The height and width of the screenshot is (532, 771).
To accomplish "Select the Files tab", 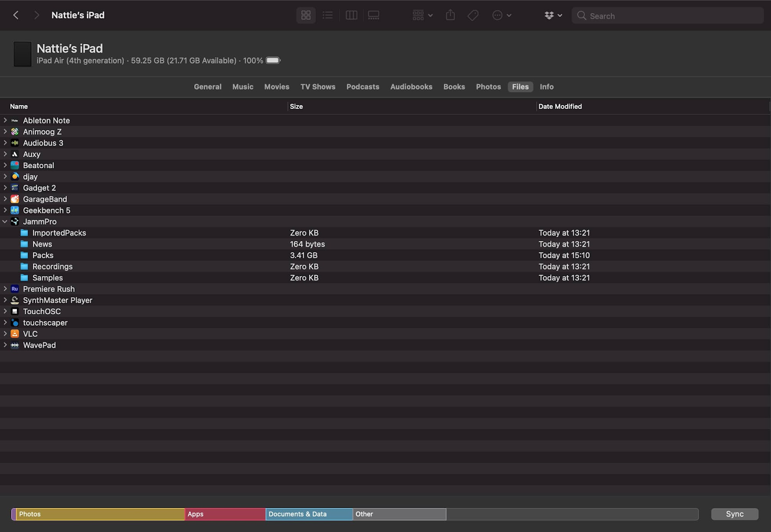I will pos(520,87).
